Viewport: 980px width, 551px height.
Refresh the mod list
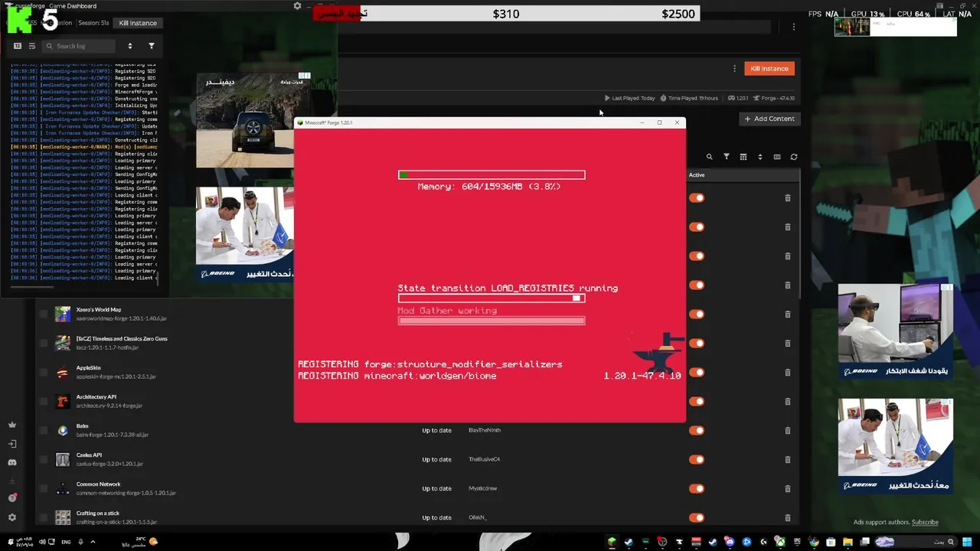(x=794, y=157)
